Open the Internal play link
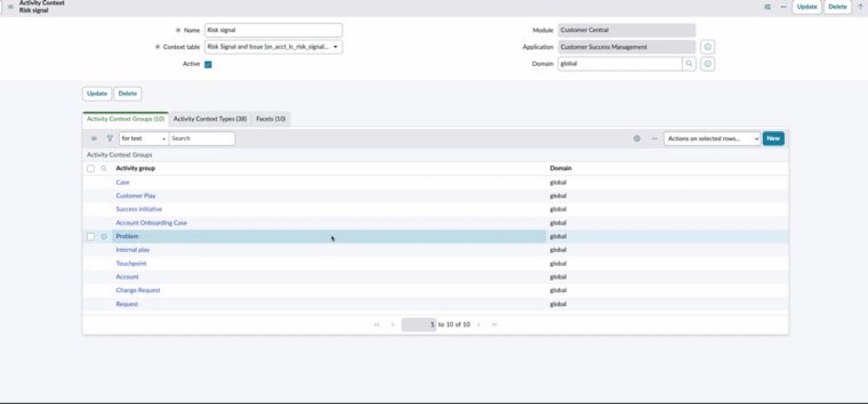 click(x=133, y=250)
